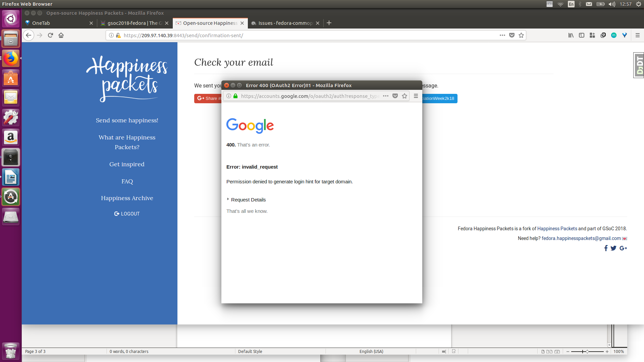This screenshot has width=644, height=362.
Task: Switch to the gsoc2018-fedora tab
Action: click(x=135, y=23)
